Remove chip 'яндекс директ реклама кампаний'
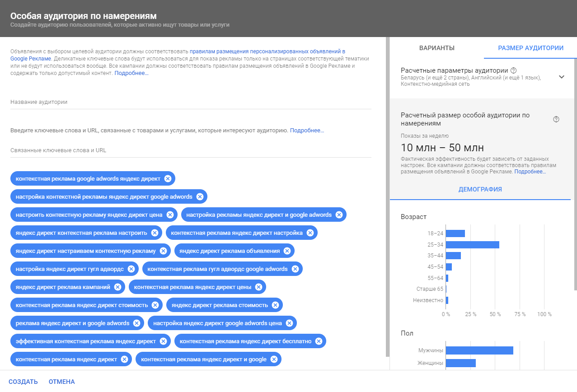Screen dimensions: 577x392 (117, 287)
